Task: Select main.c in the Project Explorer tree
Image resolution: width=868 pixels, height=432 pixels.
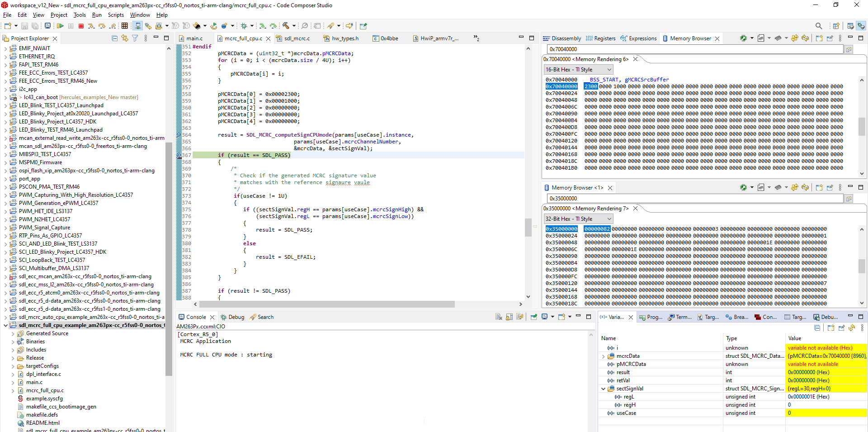Action: click(34, 382)
